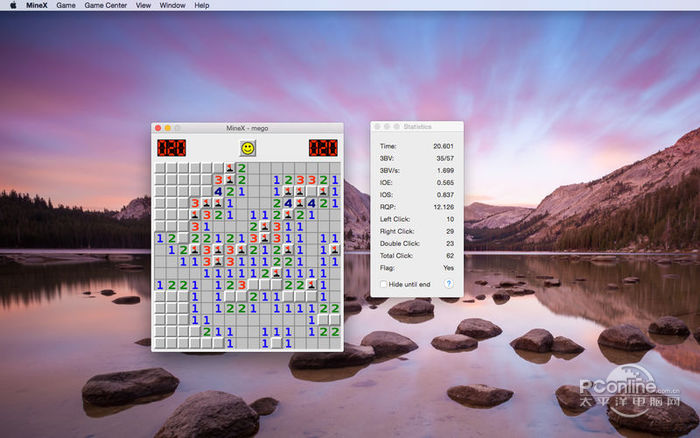Open the help question mark in Statistics
The height and width of the screenshot is (438, 700).
[448, 284]
